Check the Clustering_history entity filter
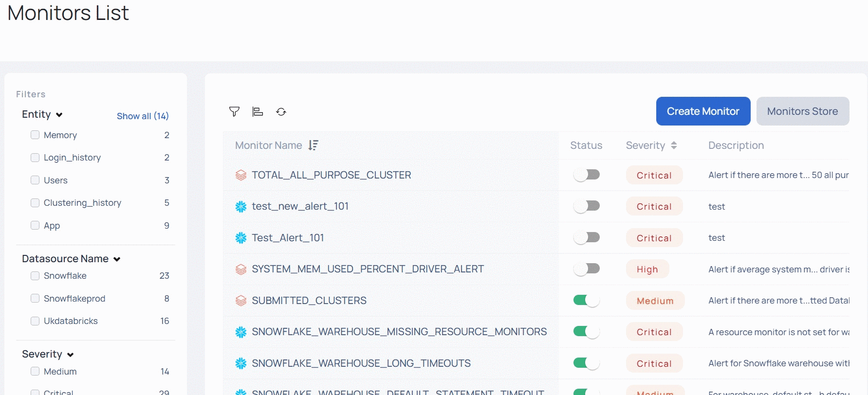The width and height of the screenshot is (868, 395). pos(35,203)
